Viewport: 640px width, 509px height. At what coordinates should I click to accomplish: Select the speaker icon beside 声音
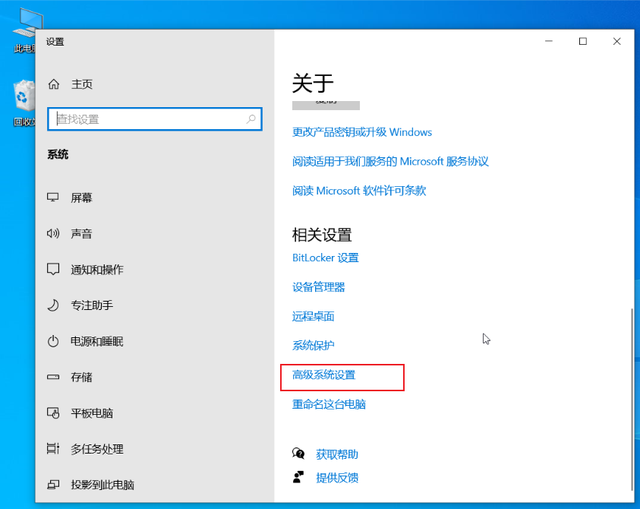point(53,233)
